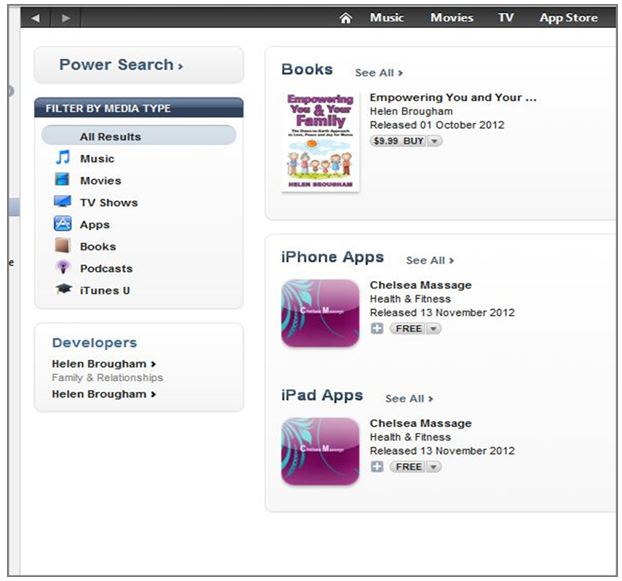Click Released 13 November 2012 in iPhone Apps
The image size is (622, 581).
[442, 313]
